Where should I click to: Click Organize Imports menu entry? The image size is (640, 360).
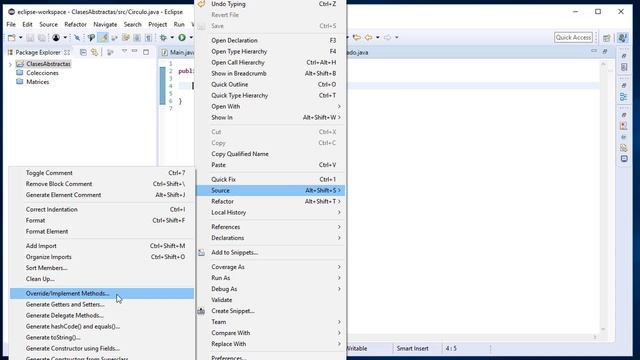(x=102, y=257)
